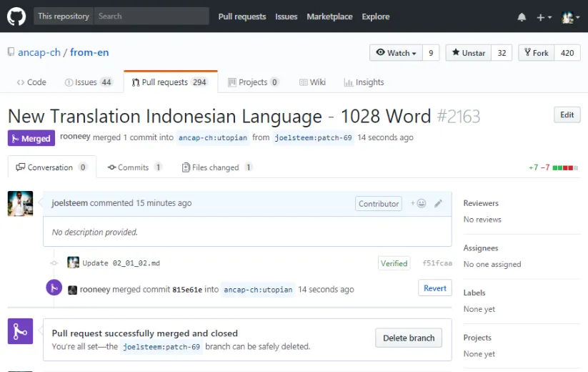Open ancap-ch:utopian branch in merge event
This screenshot has height=372, width=588.
(258, 290)
